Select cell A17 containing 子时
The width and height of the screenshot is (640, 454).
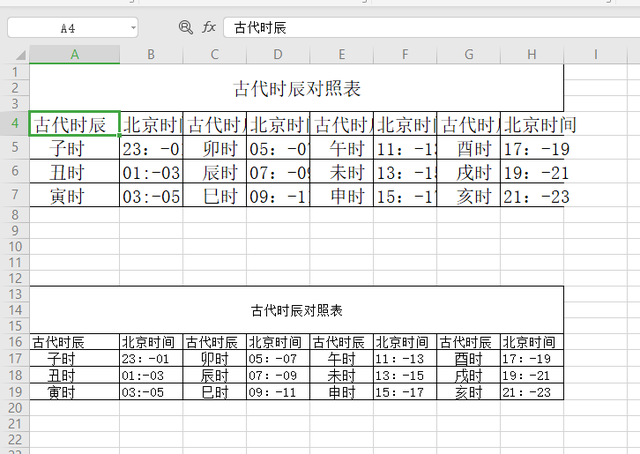(74, 358)
